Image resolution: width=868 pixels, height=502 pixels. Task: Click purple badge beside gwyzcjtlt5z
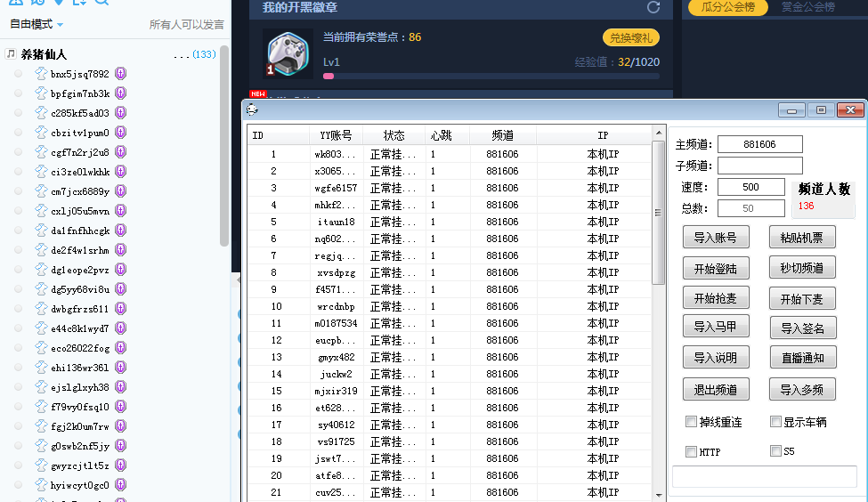click(x=121, y=465)
